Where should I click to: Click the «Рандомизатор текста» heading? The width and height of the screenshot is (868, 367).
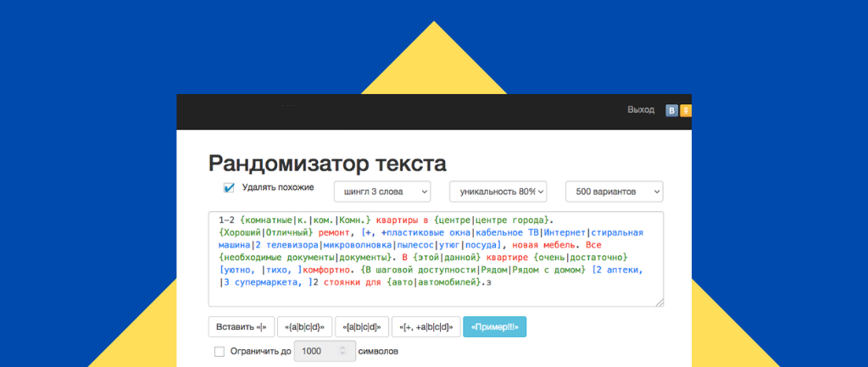coord(327,162)
